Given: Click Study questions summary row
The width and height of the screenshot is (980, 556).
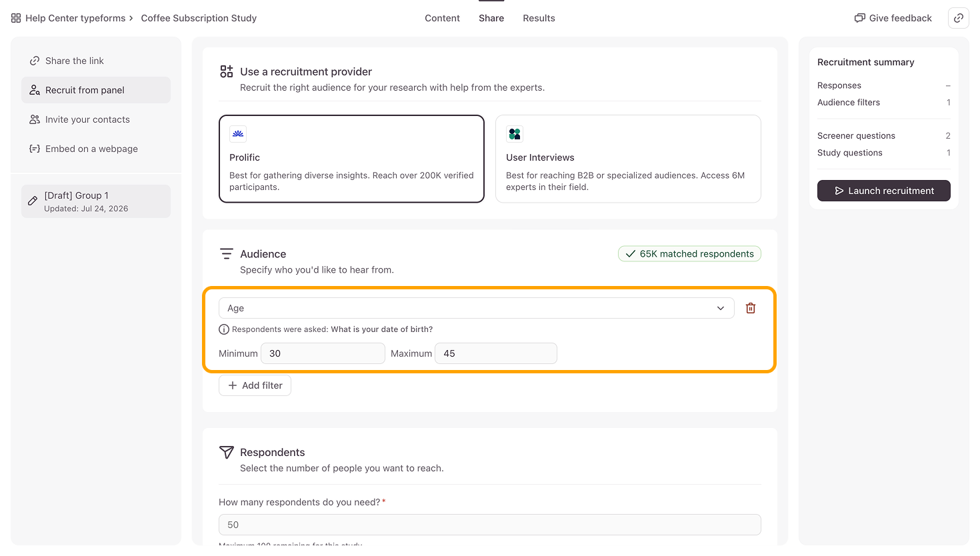Looking at the screenshot, I should click(x=884, y=153).
